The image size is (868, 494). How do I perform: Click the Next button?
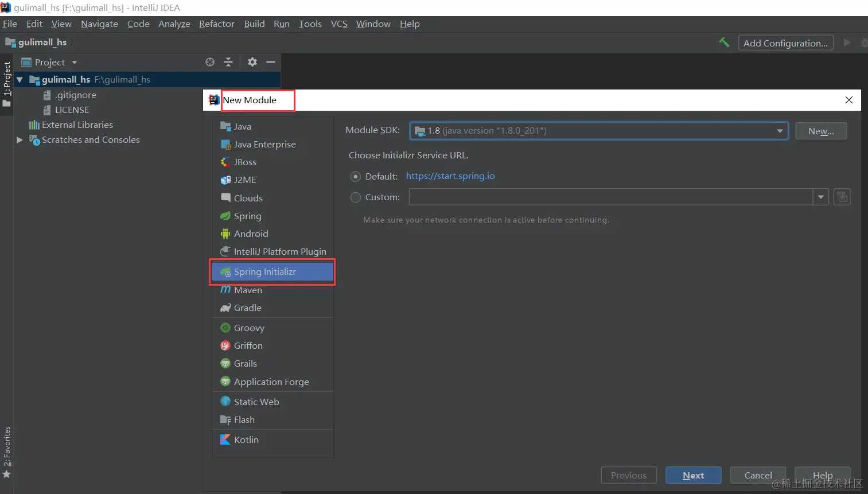click(x=694, y=475)
